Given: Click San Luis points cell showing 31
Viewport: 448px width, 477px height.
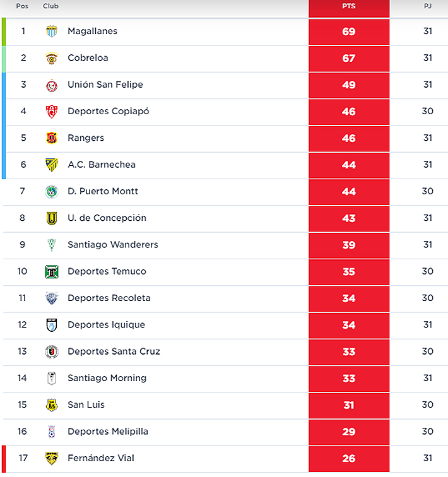Looking at the screenshot, I should click(x=349, y=405).
